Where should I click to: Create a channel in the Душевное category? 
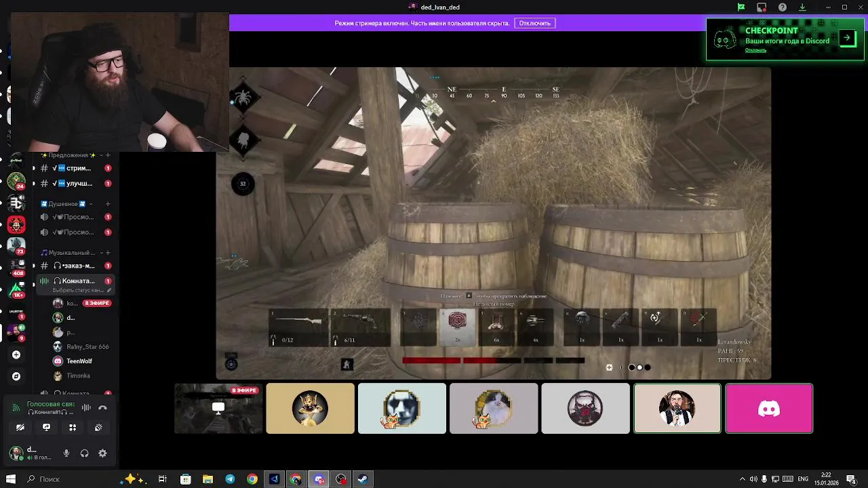tap(108, 203)
